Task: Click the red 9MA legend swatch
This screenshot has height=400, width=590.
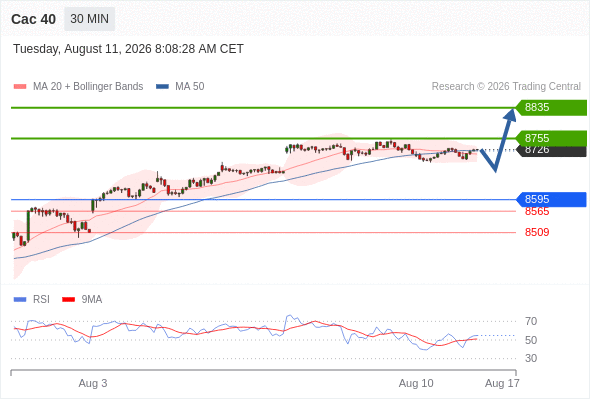Action: pos(68,300)
